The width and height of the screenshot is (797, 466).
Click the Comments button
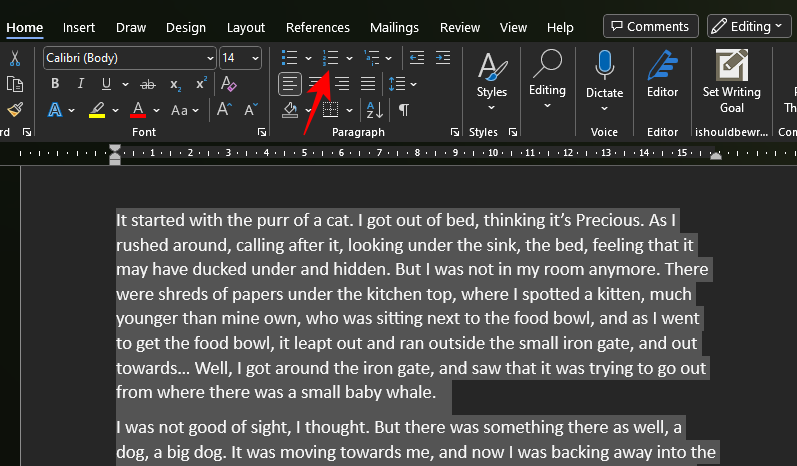(x=651, y=26)
